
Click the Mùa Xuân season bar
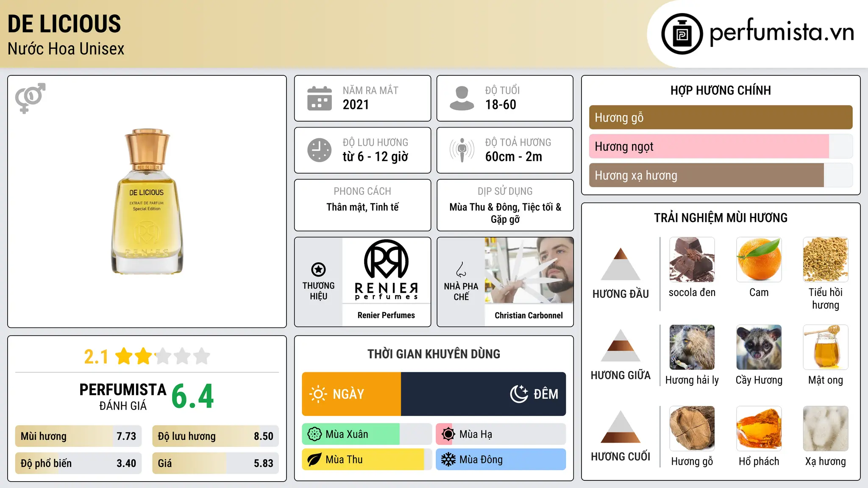pyautogui.click(x=367, y=434)
